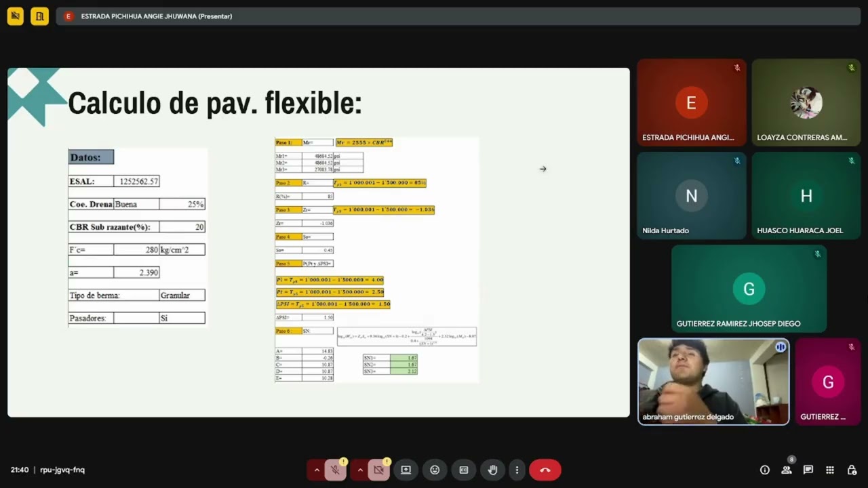Click the ESAL: label
Image resolution: width=868 pixels, height=488 pixels.
click(82, 182)
